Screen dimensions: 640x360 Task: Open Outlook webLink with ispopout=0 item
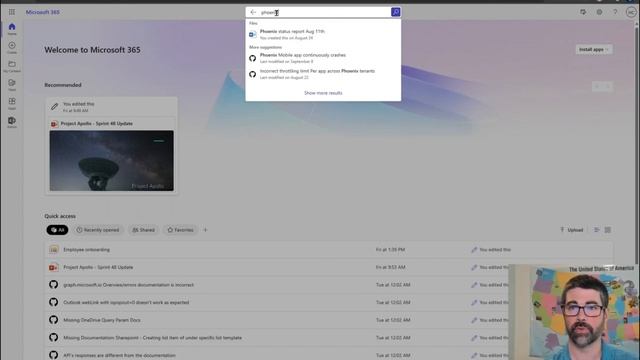coord(126,302)
